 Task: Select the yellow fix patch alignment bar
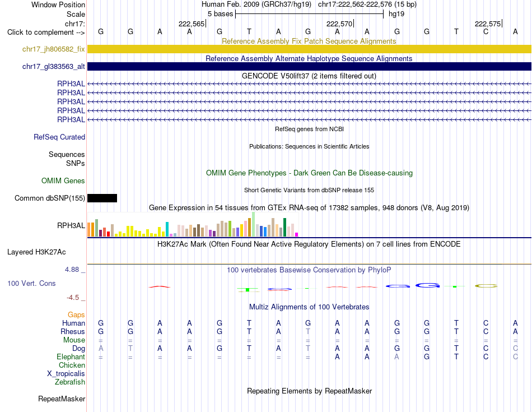click(x=309, y=49)
